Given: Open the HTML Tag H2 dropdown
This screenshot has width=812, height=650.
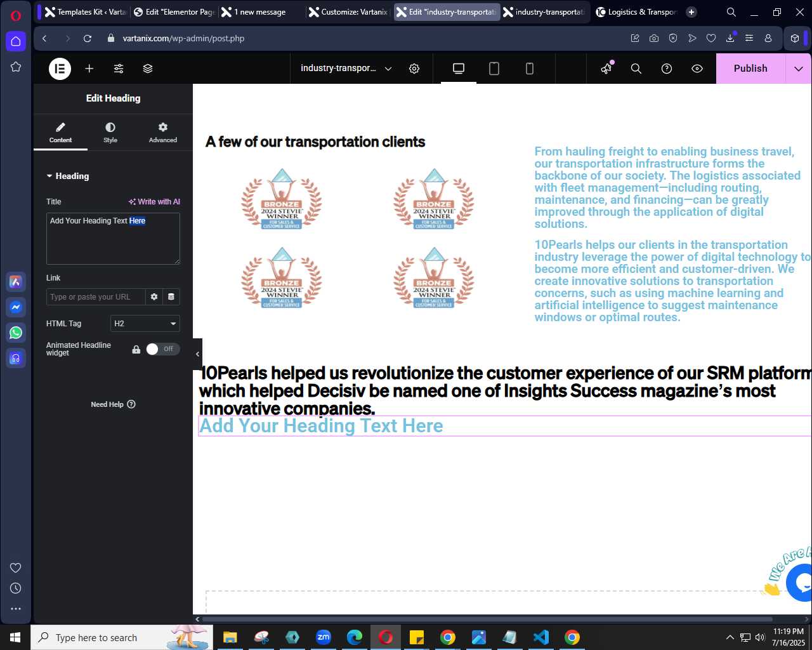Looking at the screenshot, I should (145, 324).
